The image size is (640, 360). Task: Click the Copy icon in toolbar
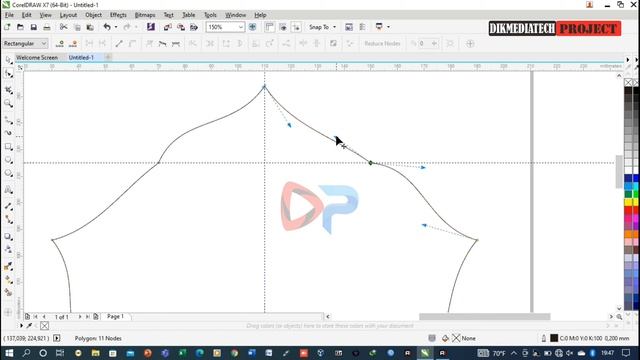point(77,27)
